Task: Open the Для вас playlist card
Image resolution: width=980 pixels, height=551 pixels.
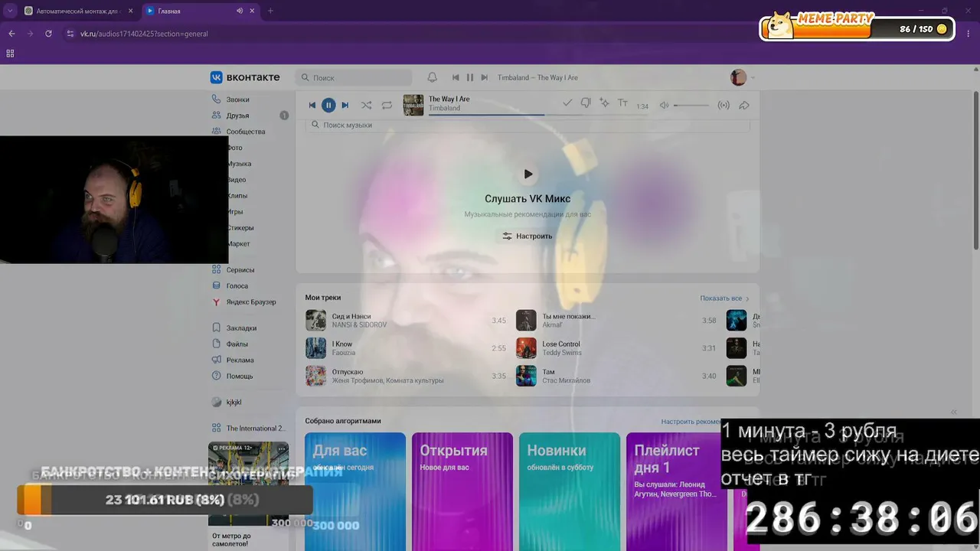Action: point(355,491)
